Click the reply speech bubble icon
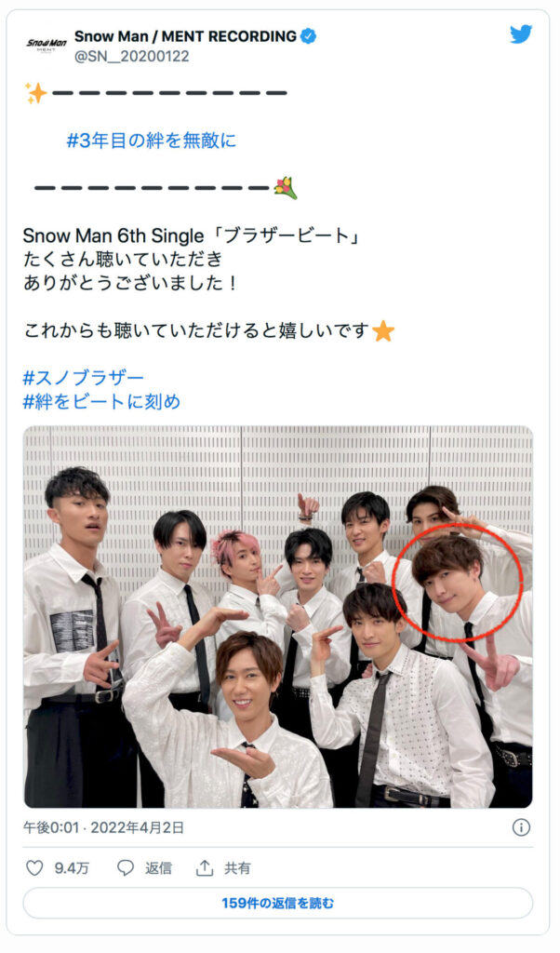This screenshot has width=560, height=953. coord(126,868)
